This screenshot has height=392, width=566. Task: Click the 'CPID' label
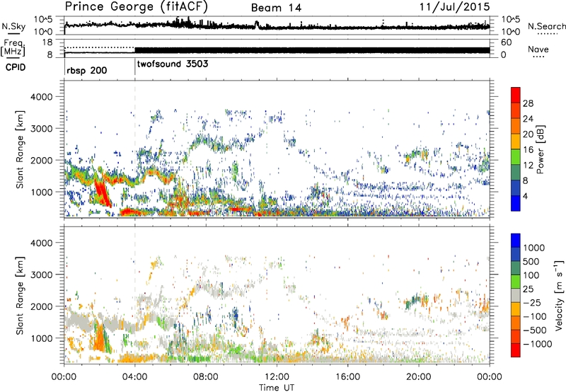[16, 67]
